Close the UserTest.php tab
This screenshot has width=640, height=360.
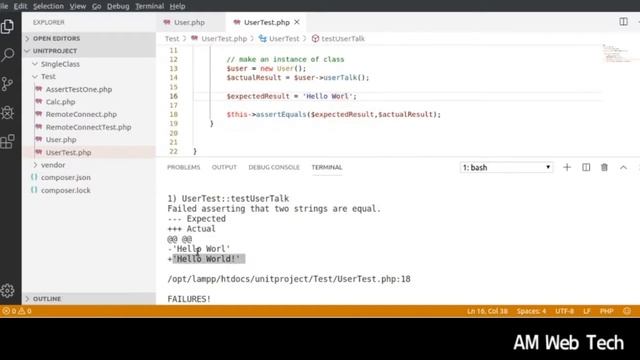pyautogui.click(x=297, y=22)
